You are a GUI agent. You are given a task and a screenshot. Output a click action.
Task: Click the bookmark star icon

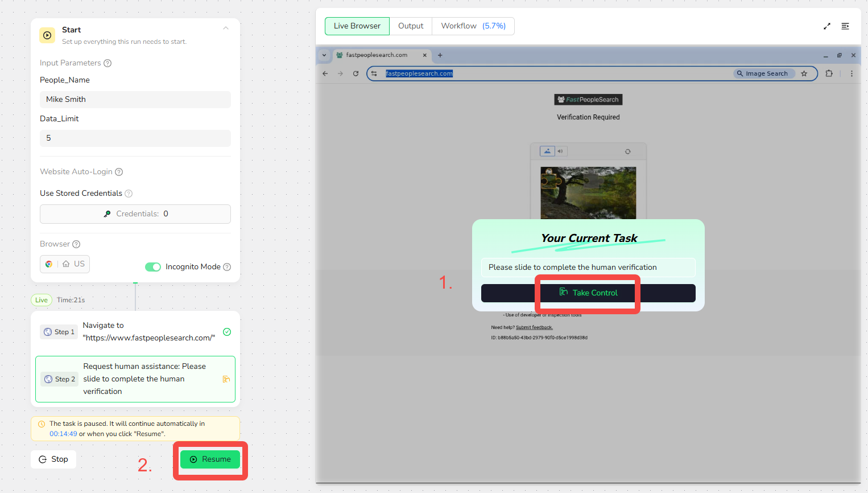(804, 73)
